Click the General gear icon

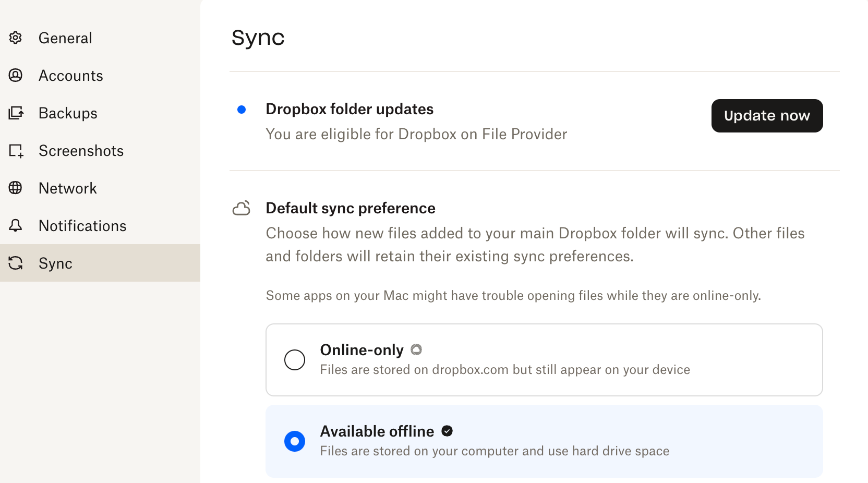(16, 38)
